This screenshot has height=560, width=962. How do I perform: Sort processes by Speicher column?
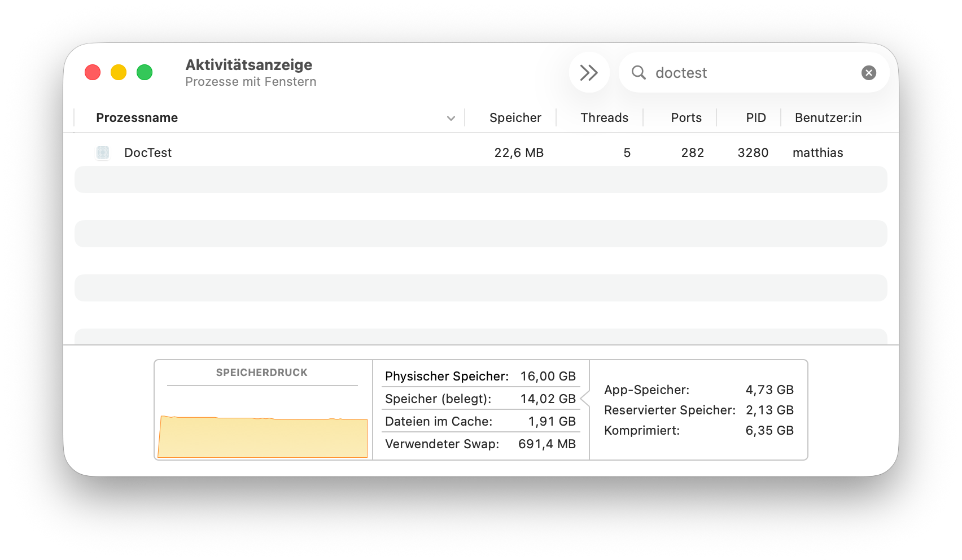(515, 117)
